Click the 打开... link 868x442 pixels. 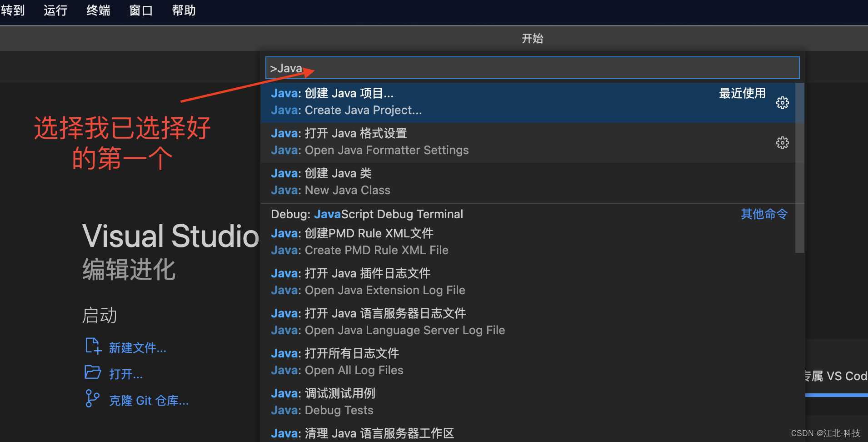(126, 374)
